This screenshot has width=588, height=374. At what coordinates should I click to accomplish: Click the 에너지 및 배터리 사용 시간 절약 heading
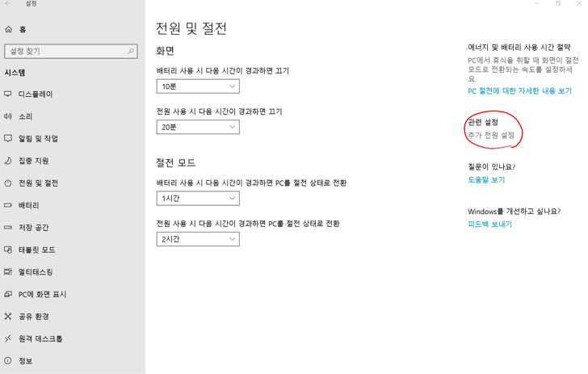click(519, 48)
